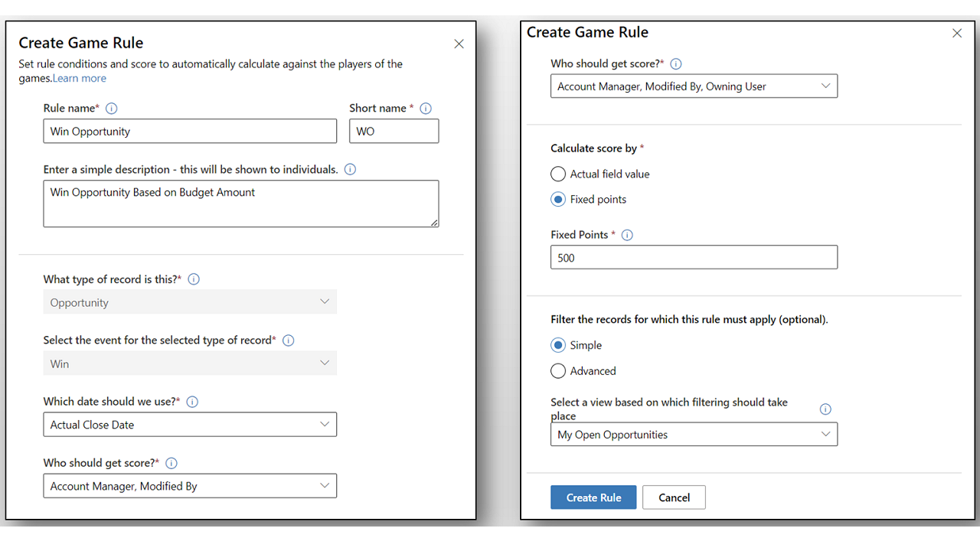Close the right Create Game Rule dialog
The width and height of the screenshot is (980, 551).
[957, 34]
